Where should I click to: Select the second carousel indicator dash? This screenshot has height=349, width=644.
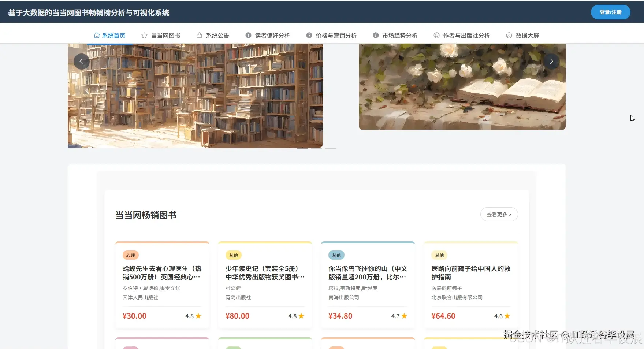317,149
